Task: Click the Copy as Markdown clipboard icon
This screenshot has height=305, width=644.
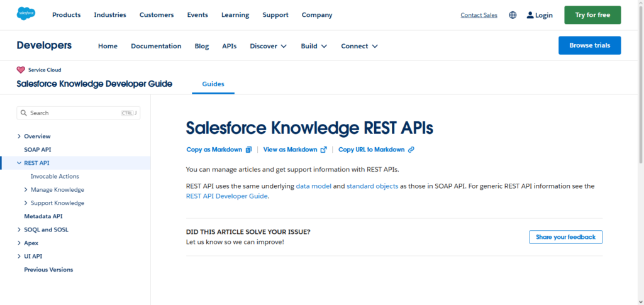Action: click(248, 150)
